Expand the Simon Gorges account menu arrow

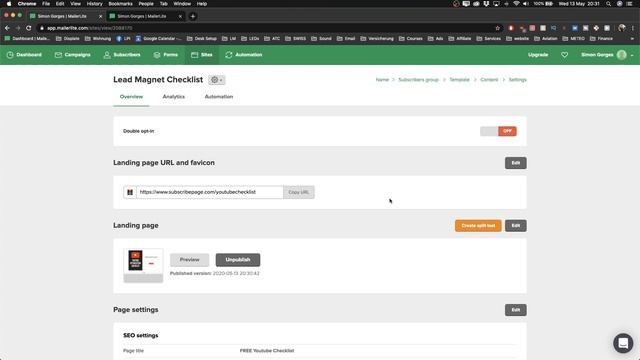[632, 55]
